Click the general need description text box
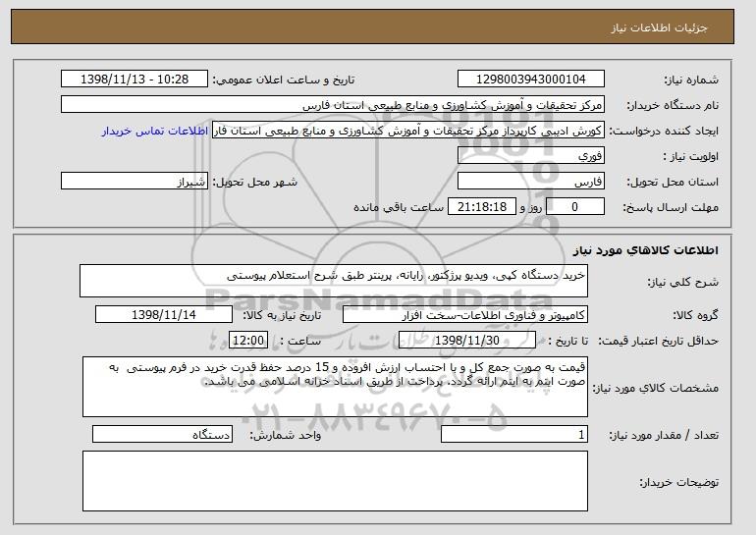756x535 pixels. (334, 281)
